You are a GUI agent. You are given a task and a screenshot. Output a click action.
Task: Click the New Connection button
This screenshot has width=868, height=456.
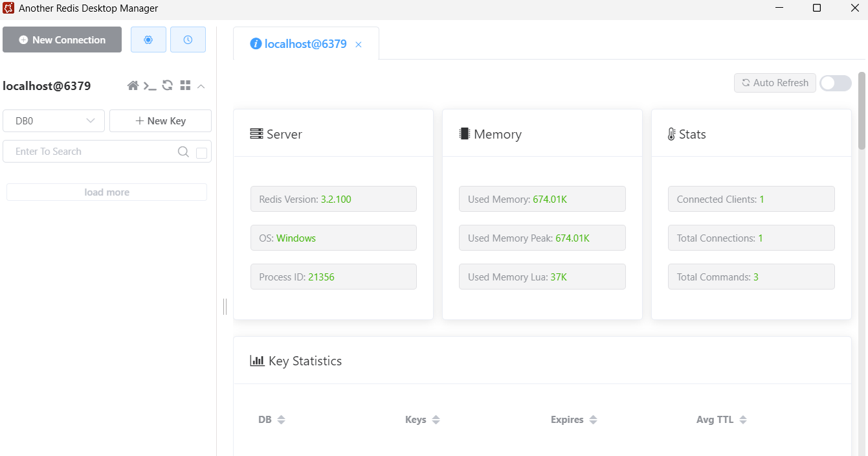62,40
